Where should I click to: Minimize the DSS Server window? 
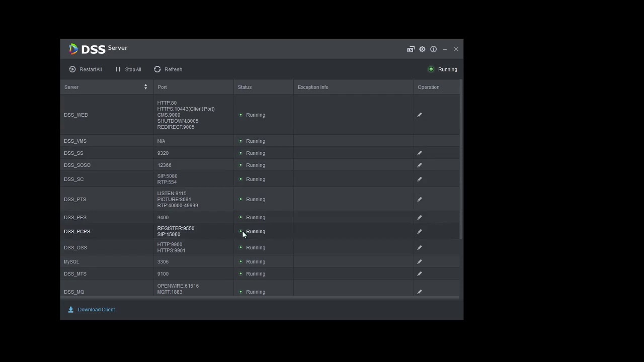[x=445, y=49]
